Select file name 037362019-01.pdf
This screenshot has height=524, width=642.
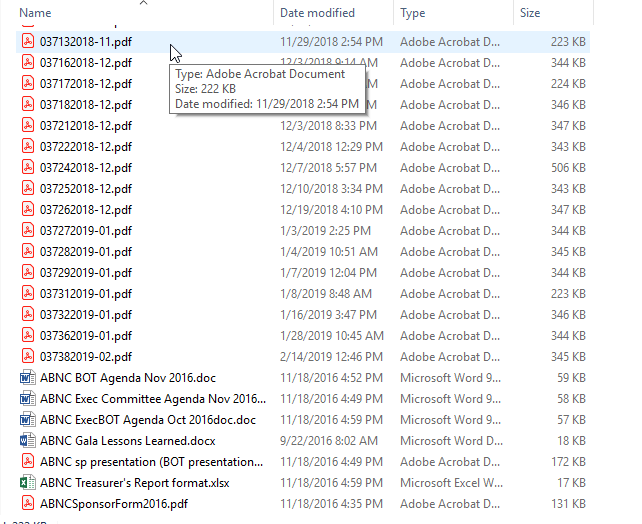pos(86,336)
